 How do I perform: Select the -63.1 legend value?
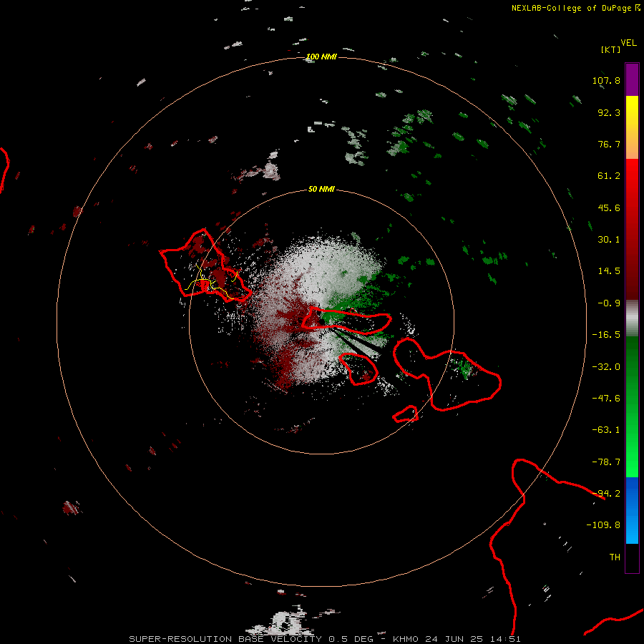tap(606, 430)
